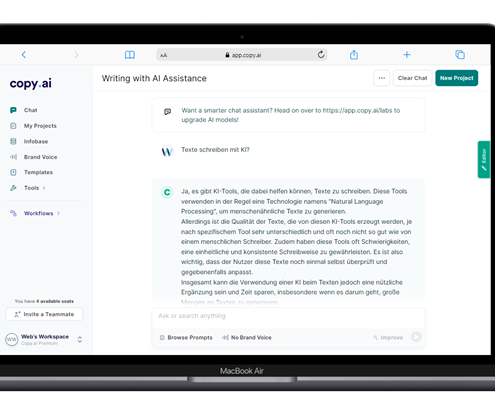Click the send message arrow button
This screenshot has width=495, height=397.
(416, 337)
